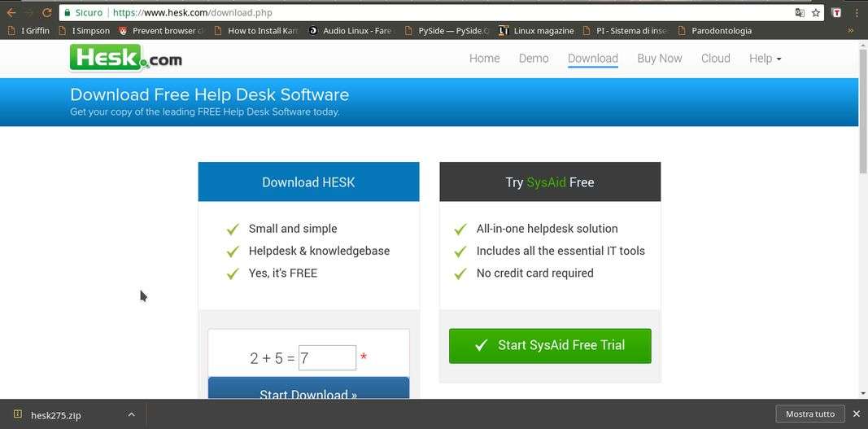The image size is (868, 429).
Task: Reload the page with the refresh icon
Action: (47, 12)
